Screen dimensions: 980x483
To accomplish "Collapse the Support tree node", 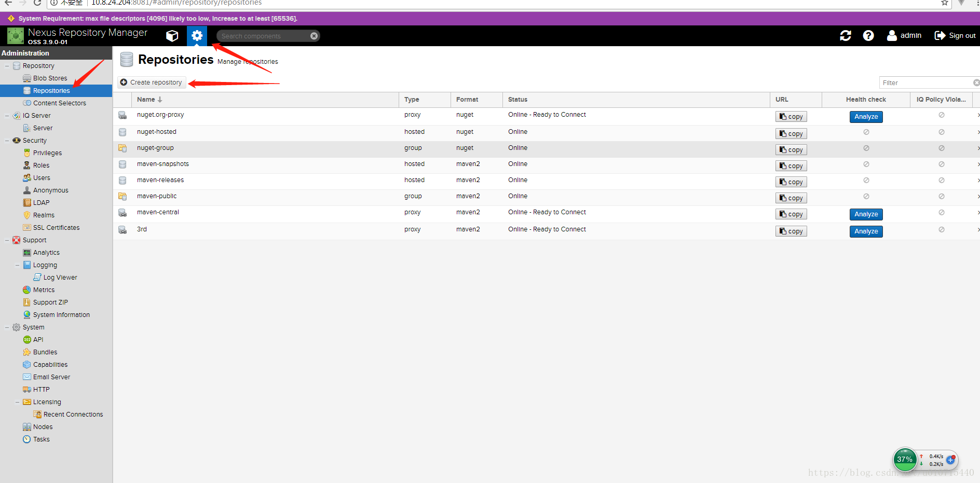I will click(x=7, y=240).
